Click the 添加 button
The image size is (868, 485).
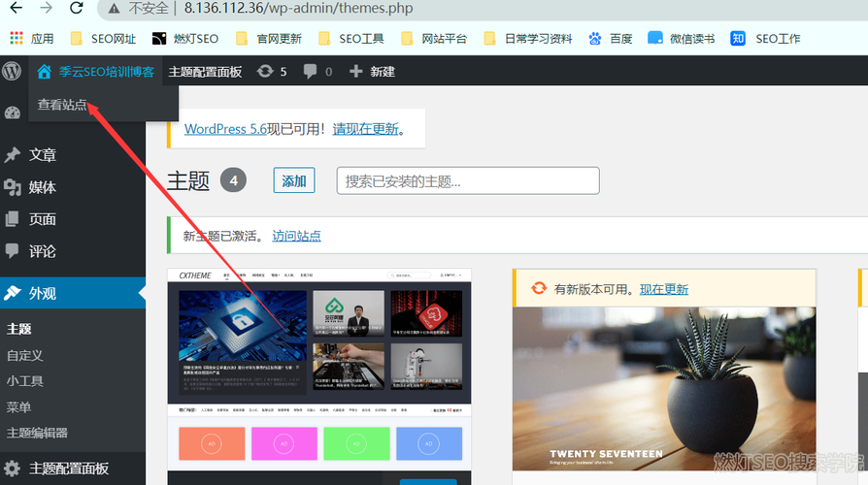pos(294,180)
